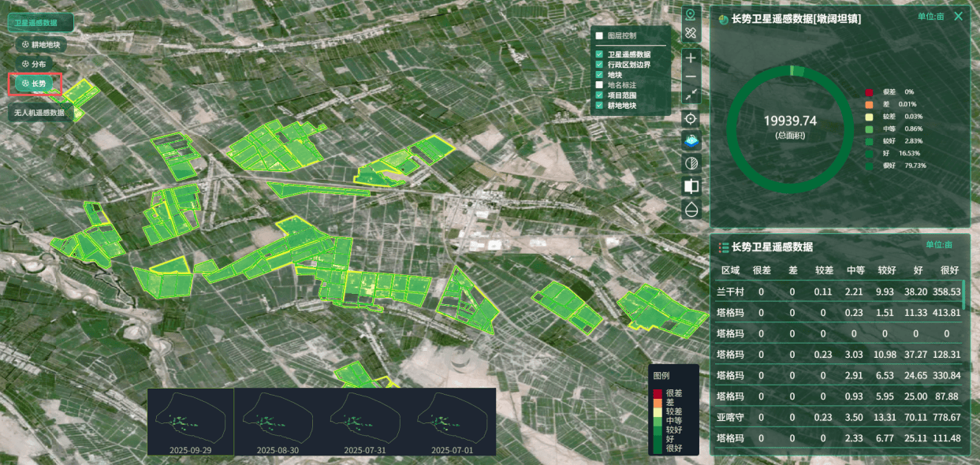Viewport: 980px width, 465px height.
Task: Select the blue 3D layer stack icon
Action: [691, 141]
